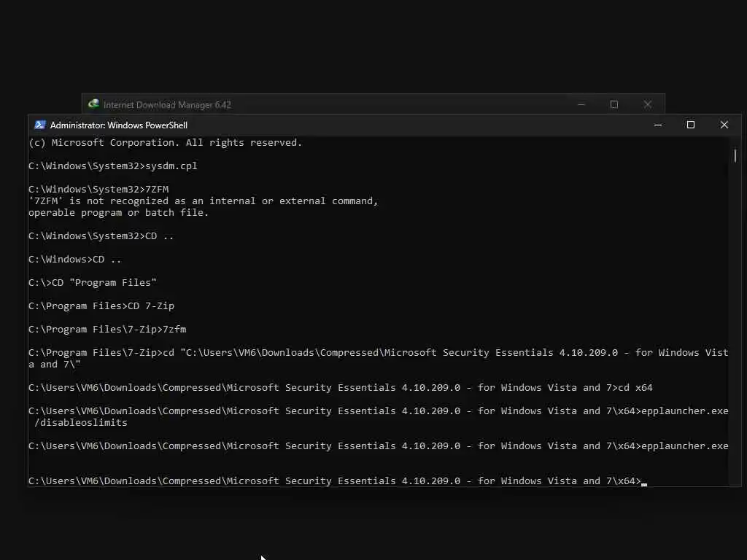Click the 'Administrator: Windows PowerShell' title text
This screenshot has width=747, height=560.
point(119,125)
